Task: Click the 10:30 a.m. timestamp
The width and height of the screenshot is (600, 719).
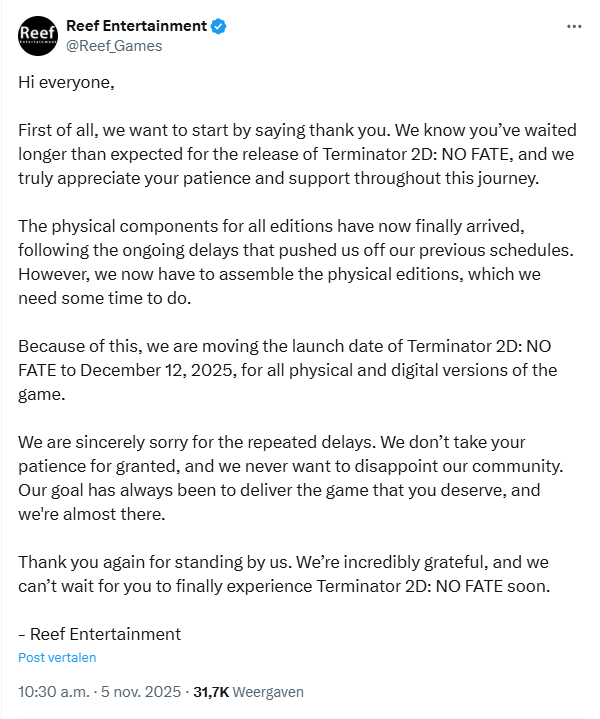Action: [54, 691]
